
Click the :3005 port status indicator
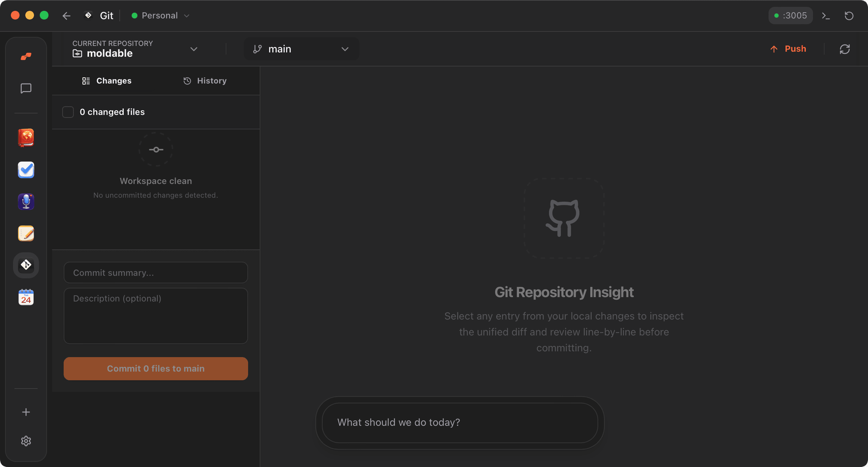[790, 16]
